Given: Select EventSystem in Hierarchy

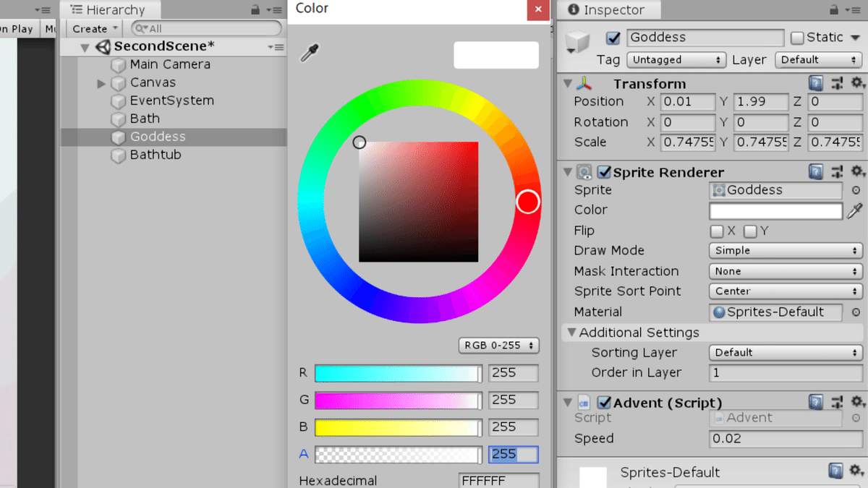Looking at the screenshot, I should (171, 100).
